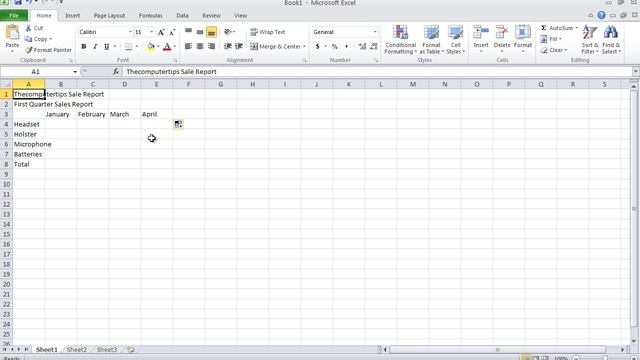Decrease cell indent
Screen dimensions: 640x360
[227, 47]
